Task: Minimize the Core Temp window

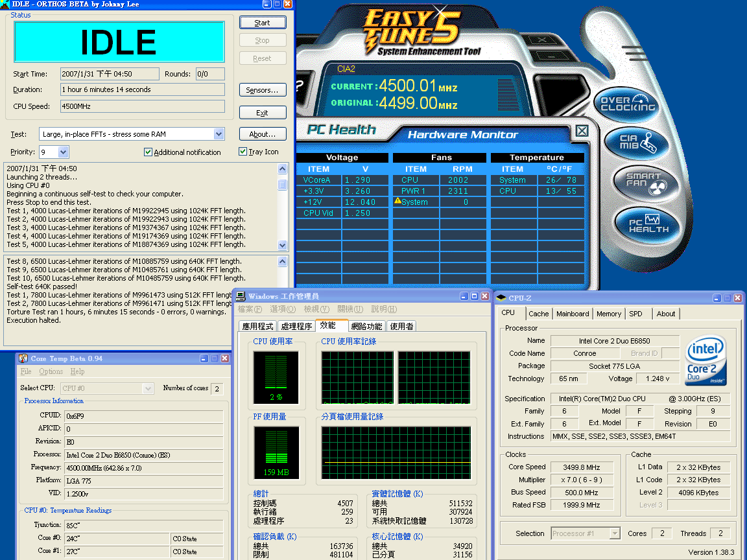Action: [204, 358]
